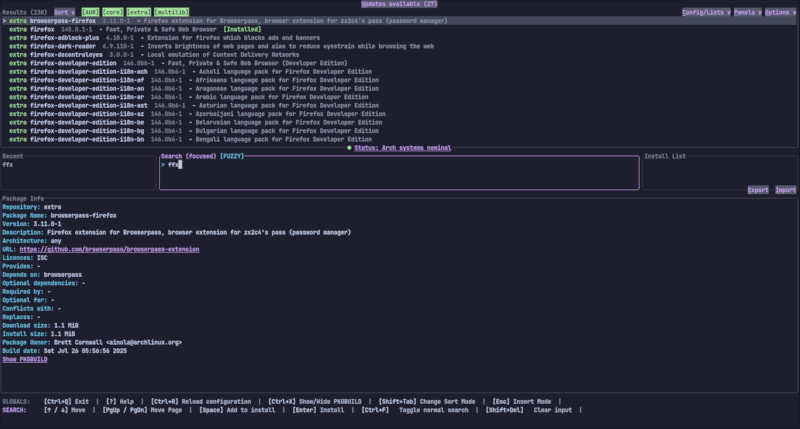Click [Enter] Install hint
This screenshot has height=429, width=800.
coord(318,410)
